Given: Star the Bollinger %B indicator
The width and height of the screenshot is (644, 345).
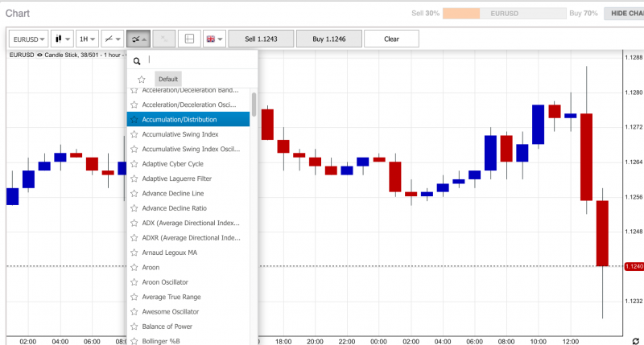Looking at the screenshot, I should point(134,341).
